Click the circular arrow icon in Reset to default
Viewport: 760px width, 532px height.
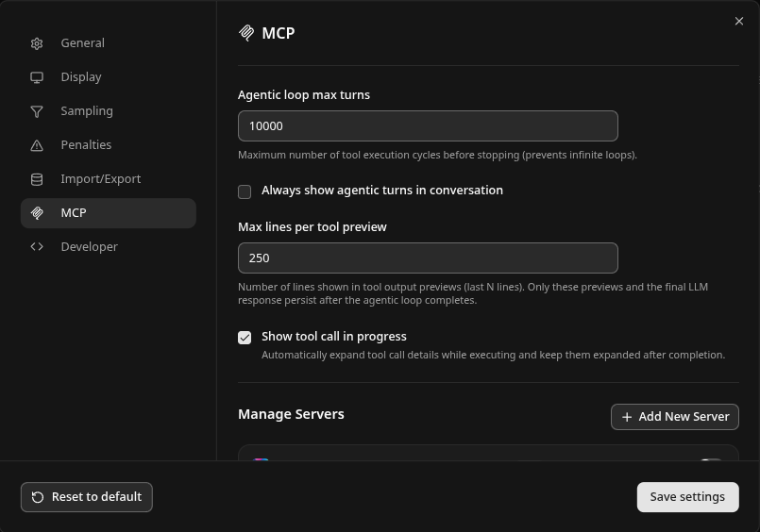[38, 497]
